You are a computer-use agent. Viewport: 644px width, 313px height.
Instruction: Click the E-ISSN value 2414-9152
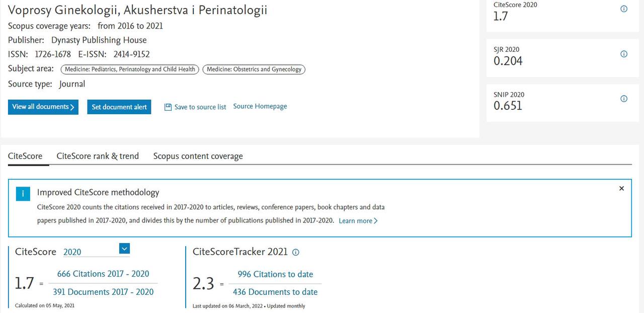tap(131, 54)
